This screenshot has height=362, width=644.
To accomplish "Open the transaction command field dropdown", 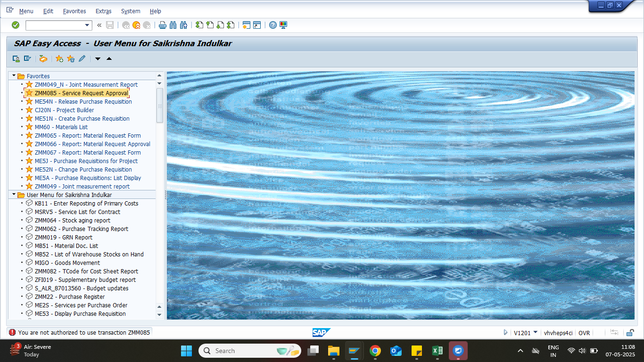I will point(87,25).
